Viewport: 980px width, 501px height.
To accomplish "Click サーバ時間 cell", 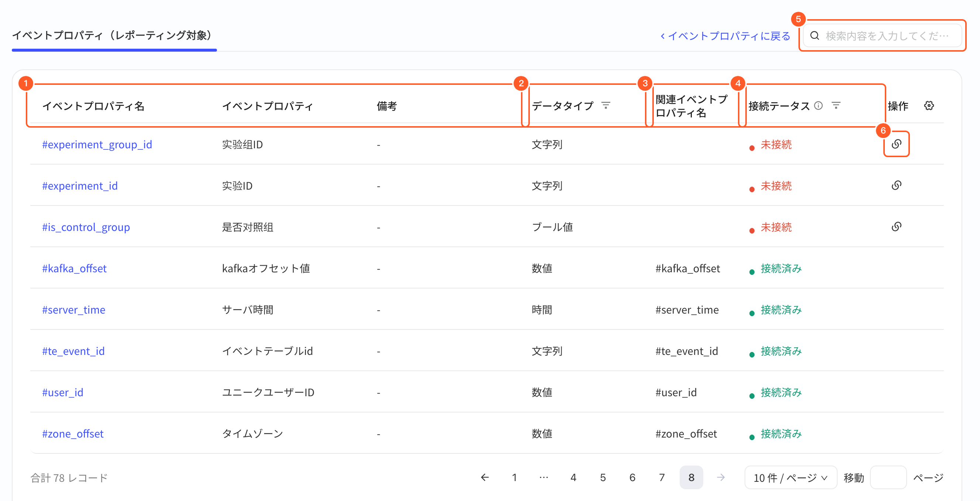I will coord(248,310).
